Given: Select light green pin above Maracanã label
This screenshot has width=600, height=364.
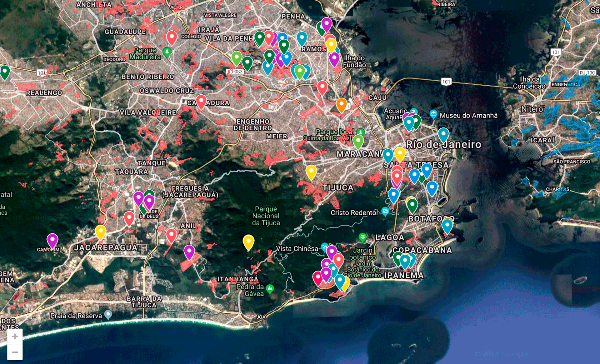Looking at the screenshot, I should click(x=358, y=141).
